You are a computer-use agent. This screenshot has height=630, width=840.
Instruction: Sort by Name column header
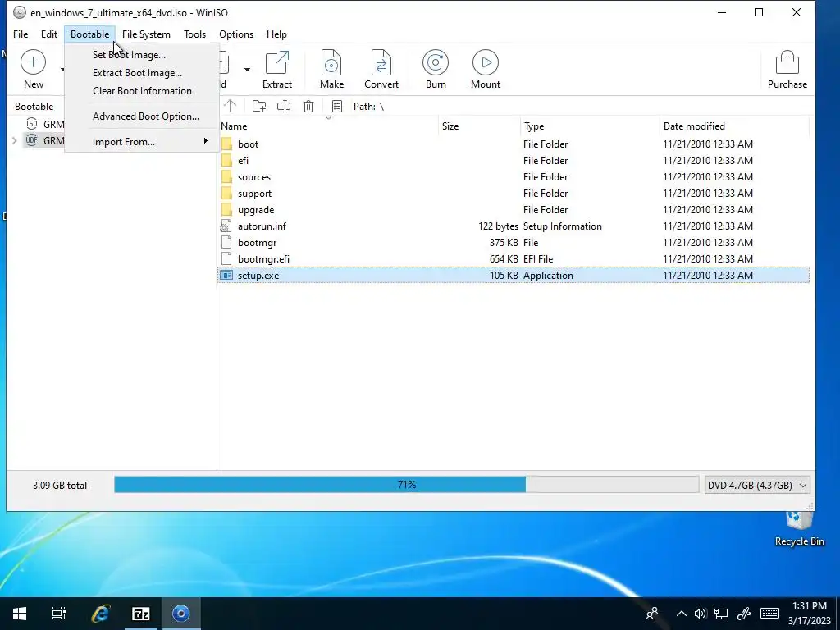(x=328, y=126)
